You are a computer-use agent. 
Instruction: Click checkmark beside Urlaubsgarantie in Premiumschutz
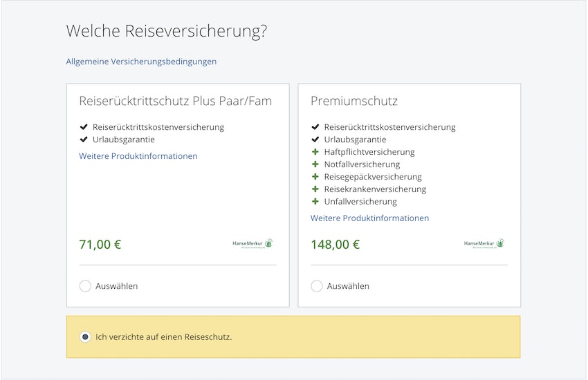tap(315, 140)
